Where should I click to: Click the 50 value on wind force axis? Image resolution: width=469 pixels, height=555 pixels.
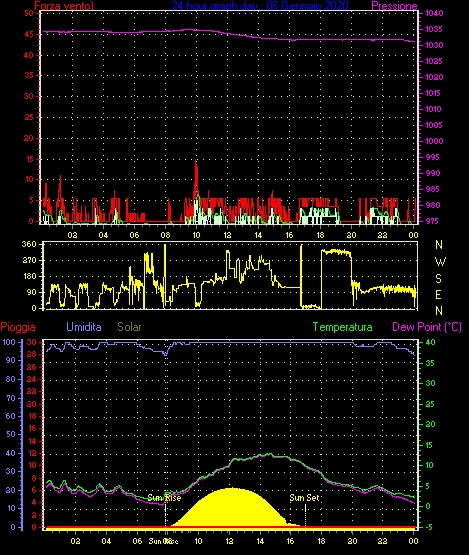pyautogui.click(x=29, y=13)
